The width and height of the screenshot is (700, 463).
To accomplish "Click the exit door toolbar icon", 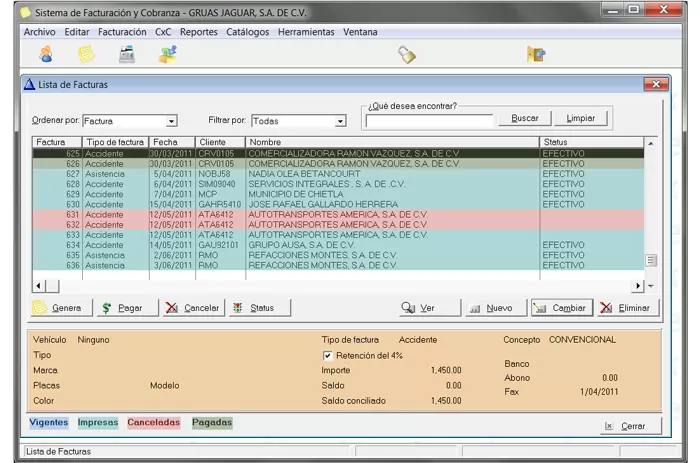I will [x=536, y=54].
